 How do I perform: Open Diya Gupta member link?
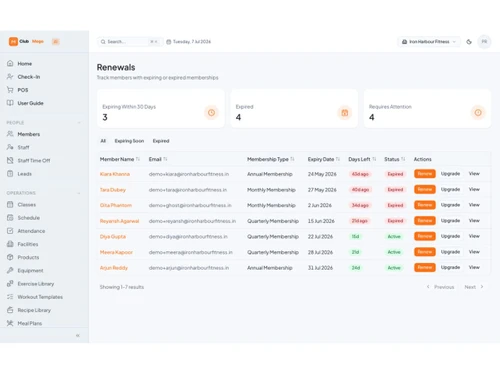[x=113, y=237]
